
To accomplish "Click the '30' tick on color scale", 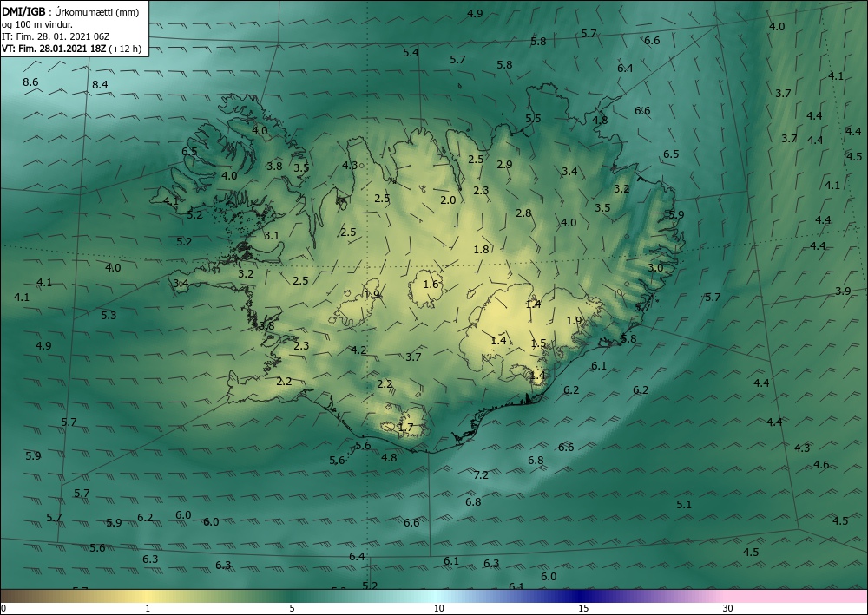I will [x=728, y=608].
